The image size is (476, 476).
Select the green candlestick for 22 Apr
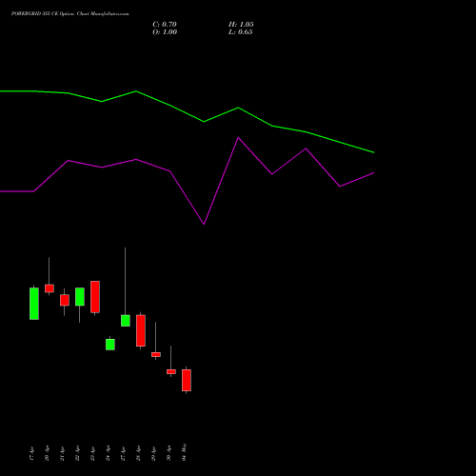(80, 297)
